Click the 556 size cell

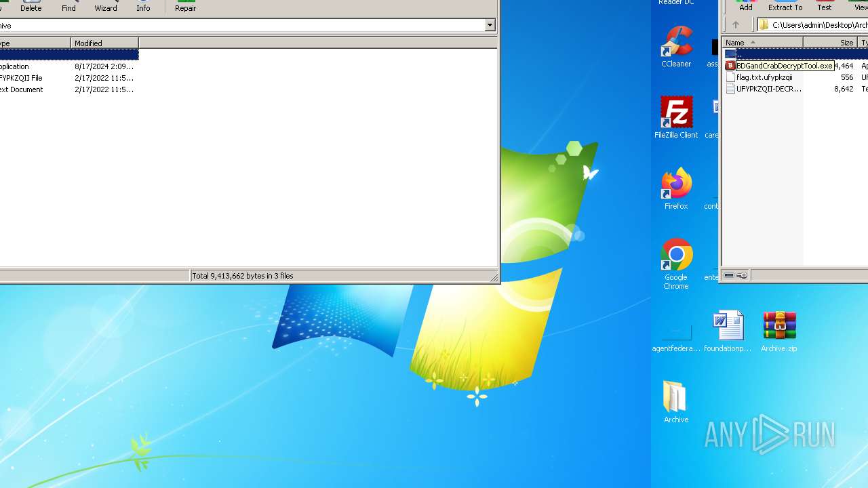click(847, 77)
